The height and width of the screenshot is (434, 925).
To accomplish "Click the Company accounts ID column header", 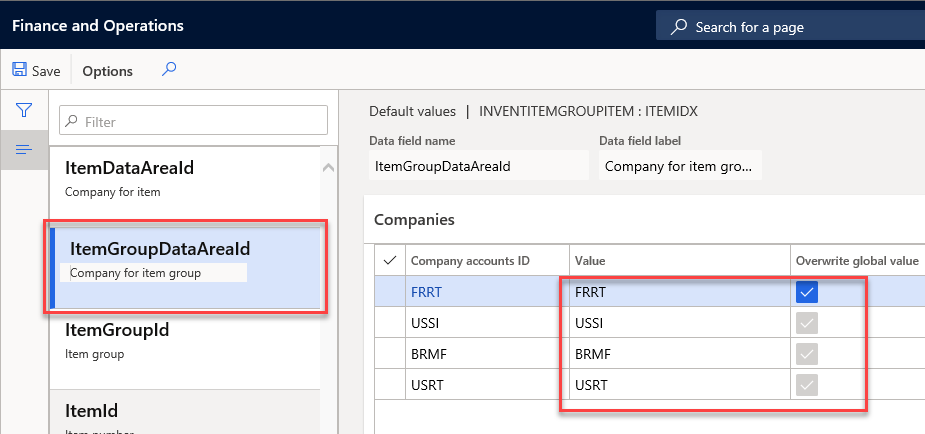I will (487, 260).
